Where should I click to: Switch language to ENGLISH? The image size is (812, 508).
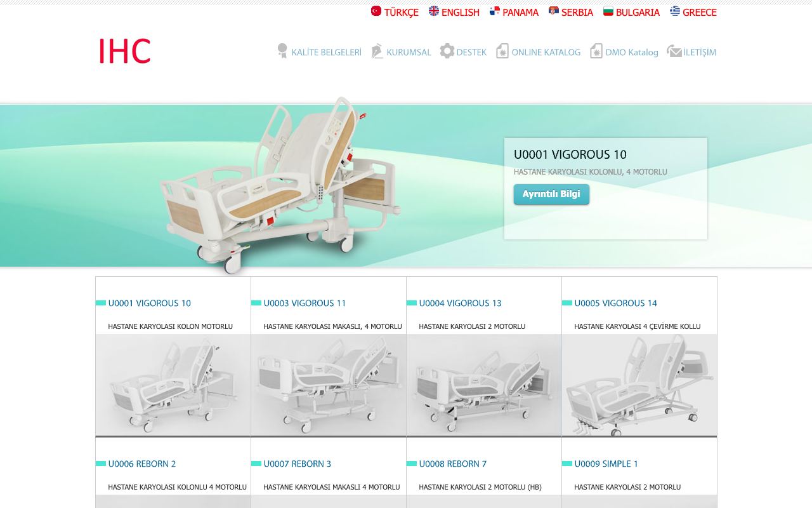point(461,12)
